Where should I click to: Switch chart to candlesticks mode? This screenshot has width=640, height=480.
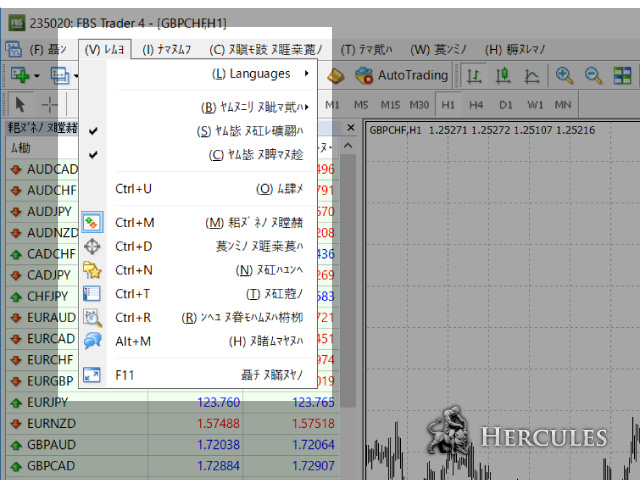(503, 76)
